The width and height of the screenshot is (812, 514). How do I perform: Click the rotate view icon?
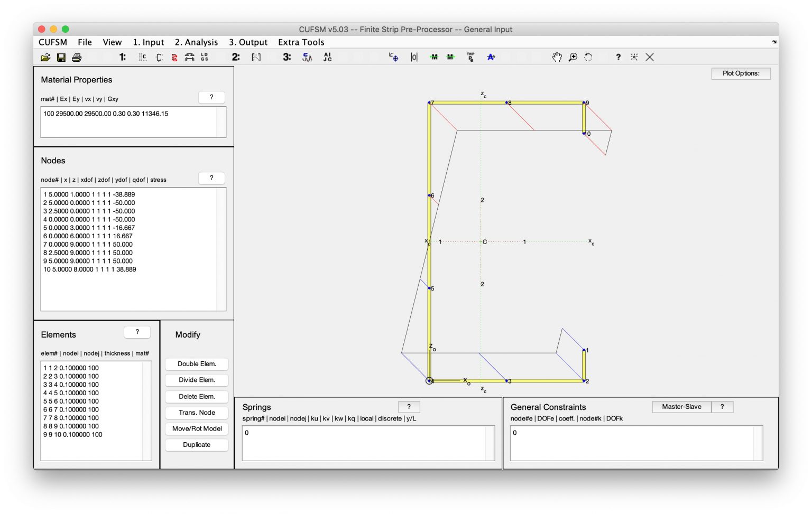point(588,57)
